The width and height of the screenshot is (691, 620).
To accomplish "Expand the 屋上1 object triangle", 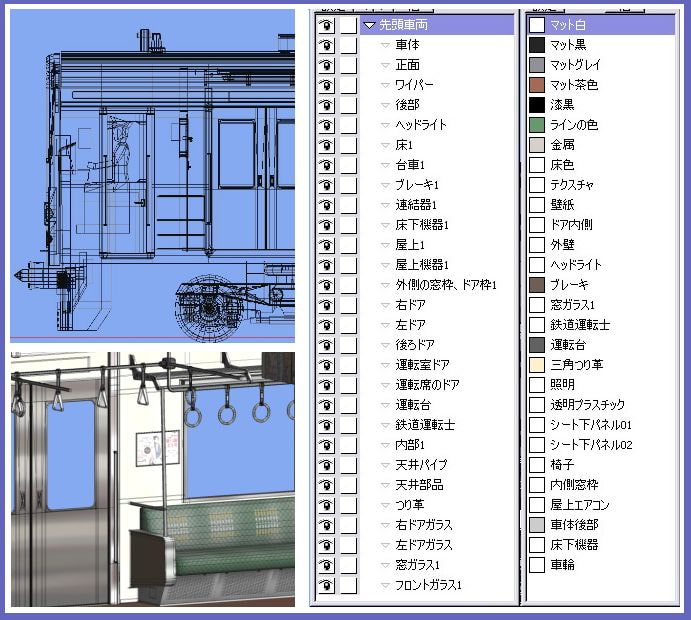I will click(x=385, y=245).
